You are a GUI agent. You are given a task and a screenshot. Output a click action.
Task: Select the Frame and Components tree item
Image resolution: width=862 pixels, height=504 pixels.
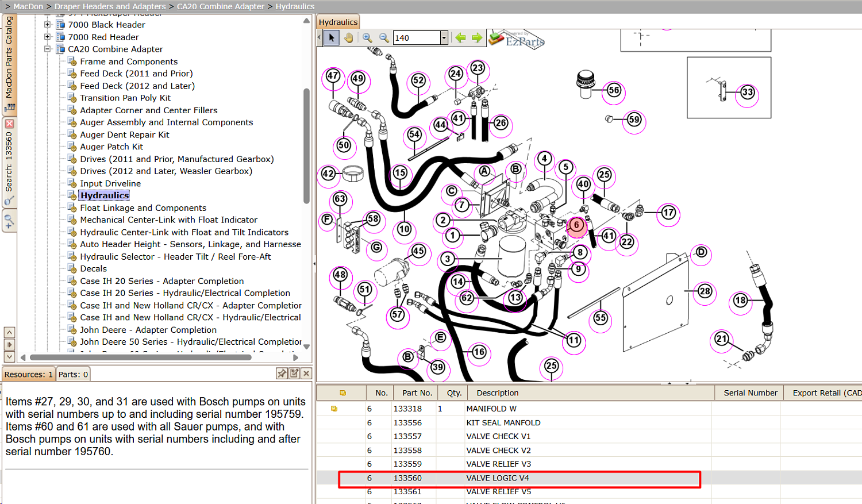[x=129, y=61]
